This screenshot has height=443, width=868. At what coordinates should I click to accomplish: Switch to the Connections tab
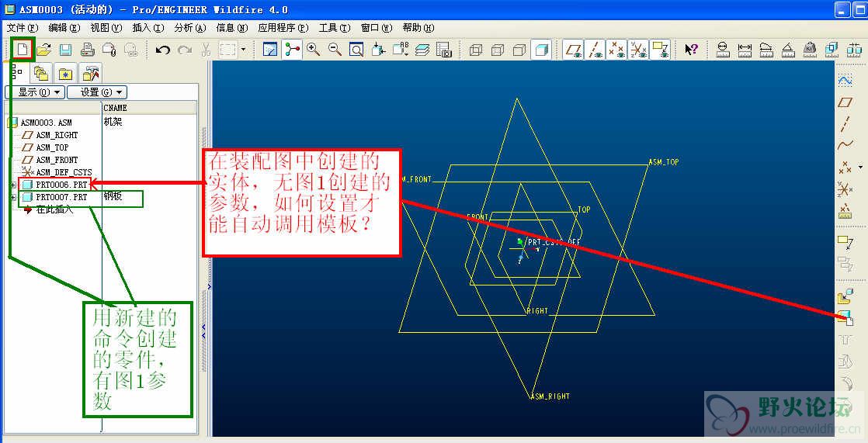coord(90,73)
